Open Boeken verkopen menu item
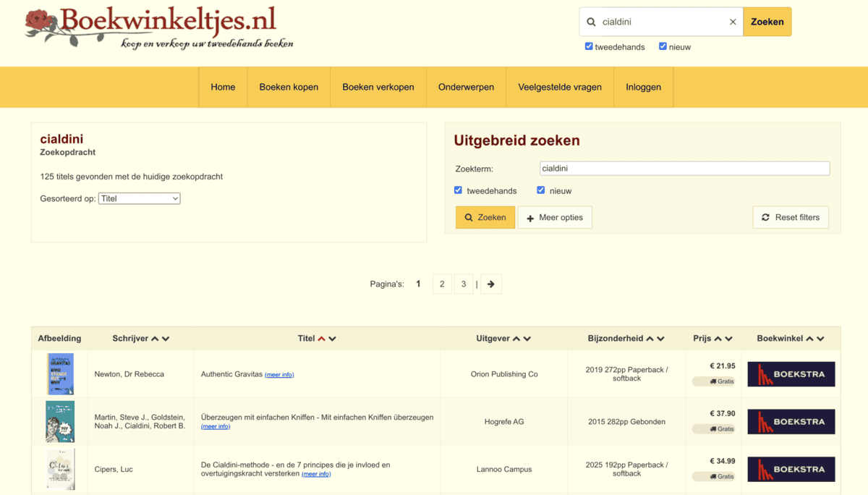Image resolution: width=868 pixels, height=495 pixels. click(x=378, y=87)
